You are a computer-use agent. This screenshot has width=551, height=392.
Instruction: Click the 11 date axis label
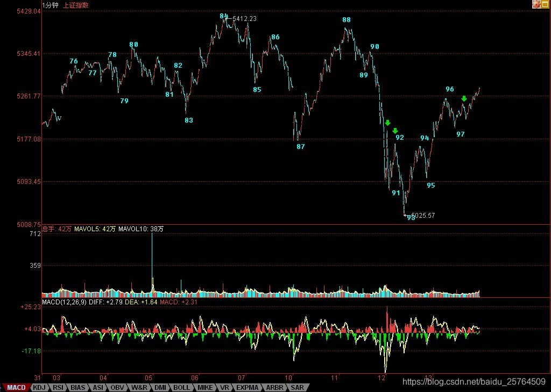click(x=334, y=378)
